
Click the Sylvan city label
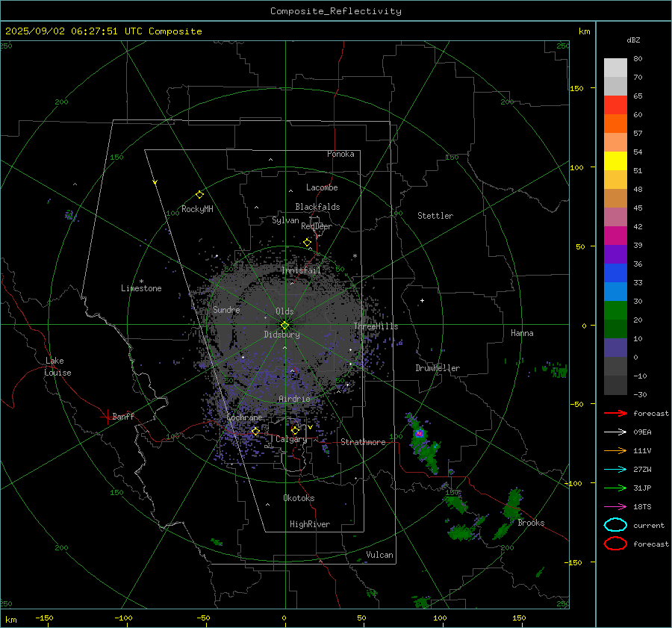click(x=285, y=220)
